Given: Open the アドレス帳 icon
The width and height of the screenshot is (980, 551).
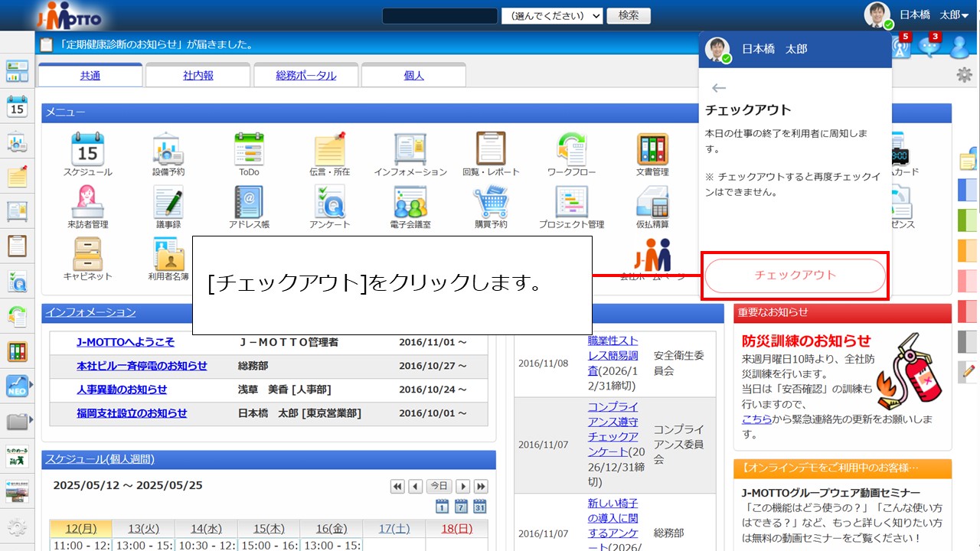Looking at the screenshot, I should 249,202.
